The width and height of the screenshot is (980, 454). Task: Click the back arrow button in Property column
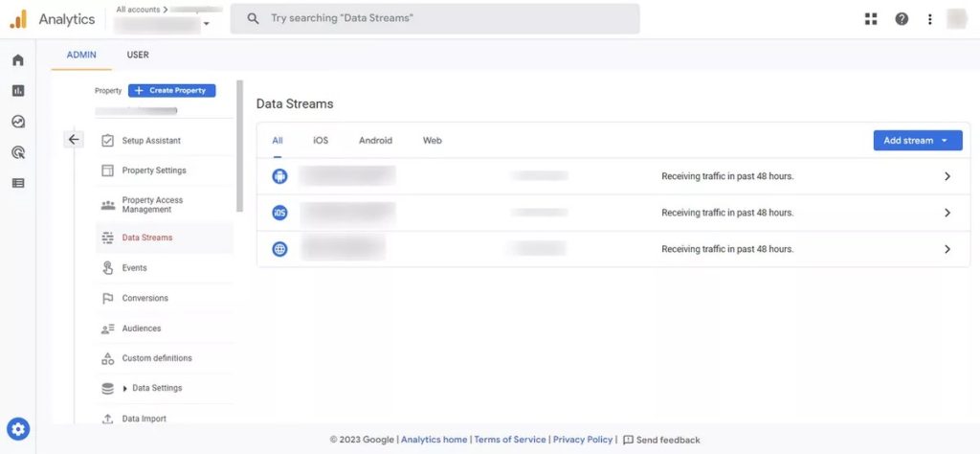point(74,140)
